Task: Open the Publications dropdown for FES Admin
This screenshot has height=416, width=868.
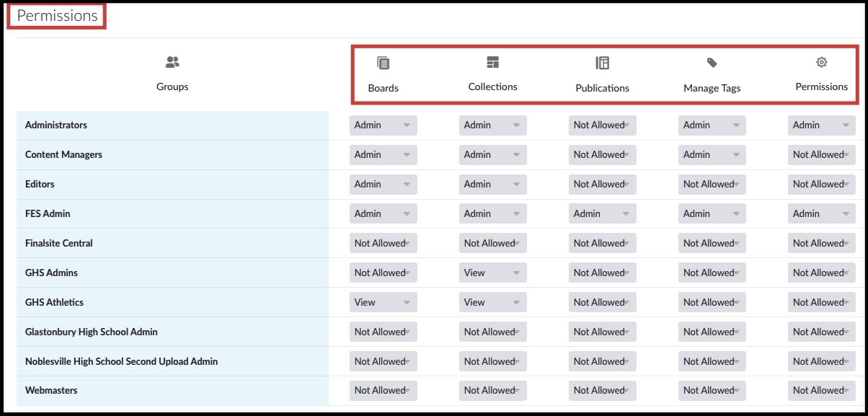Action: (x=602, y=213)
